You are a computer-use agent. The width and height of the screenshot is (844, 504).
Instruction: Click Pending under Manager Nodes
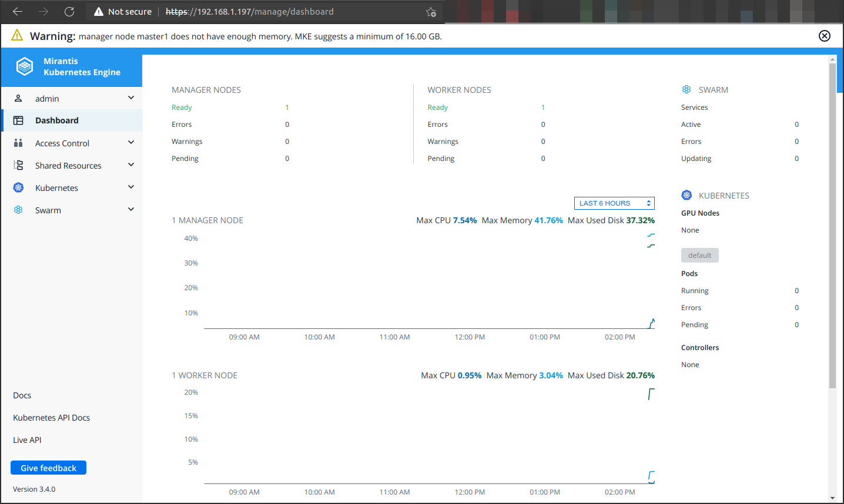[x=185, y=159]
